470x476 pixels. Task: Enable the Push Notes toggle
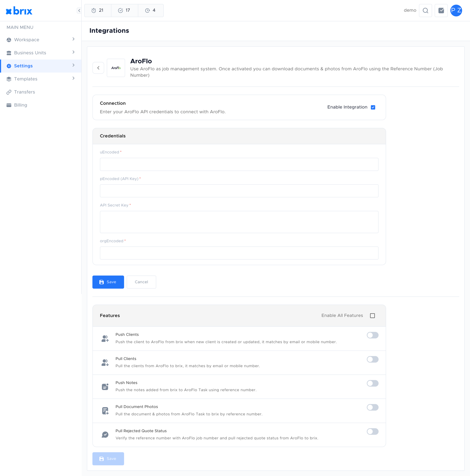point(372,383)
